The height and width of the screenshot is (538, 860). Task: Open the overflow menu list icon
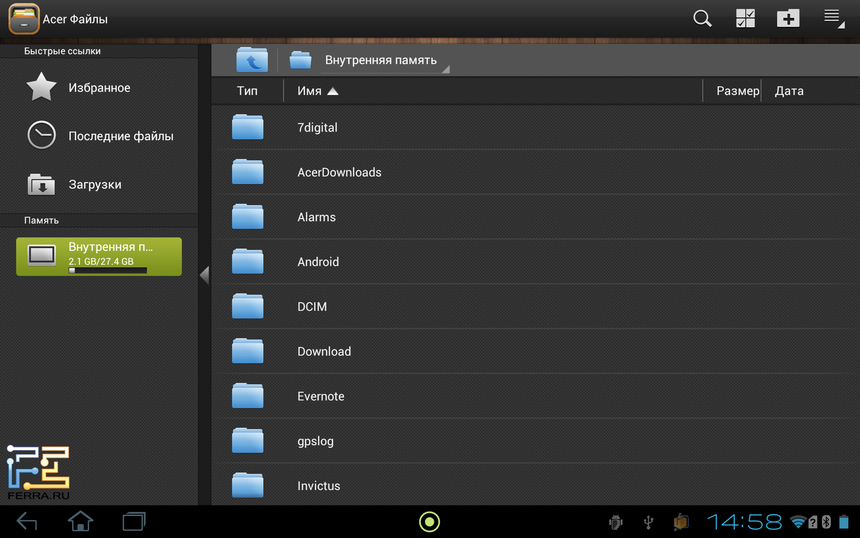[834, 19]
